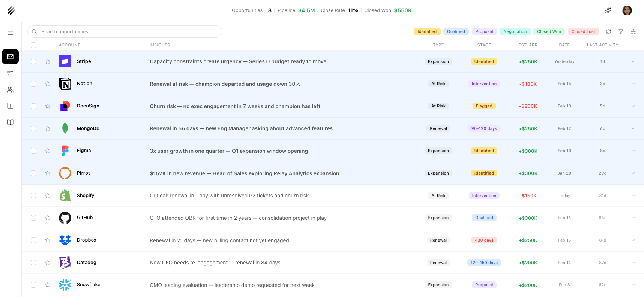This screenshot has height=297, width=644.
Task: Filter by the Identified stage chip
Action: 427,31
